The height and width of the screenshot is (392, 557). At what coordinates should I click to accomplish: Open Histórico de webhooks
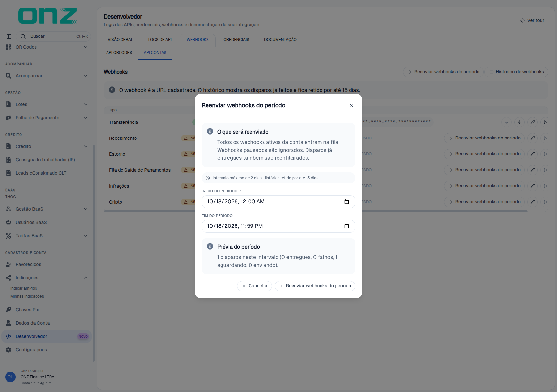(x=516, y=72)
